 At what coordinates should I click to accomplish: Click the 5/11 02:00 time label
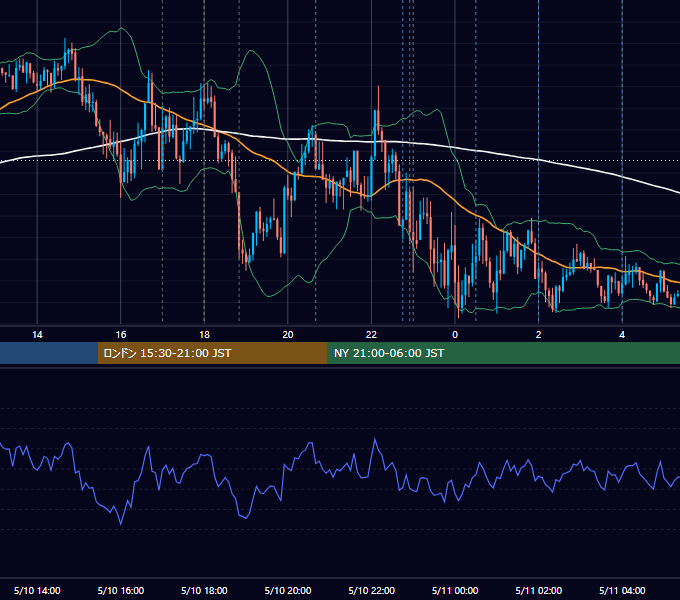(539, 590)
